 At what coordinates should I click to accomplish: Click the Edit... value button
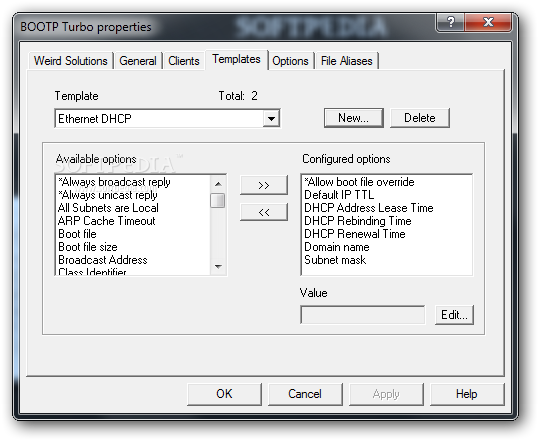(x=454, y=315)
